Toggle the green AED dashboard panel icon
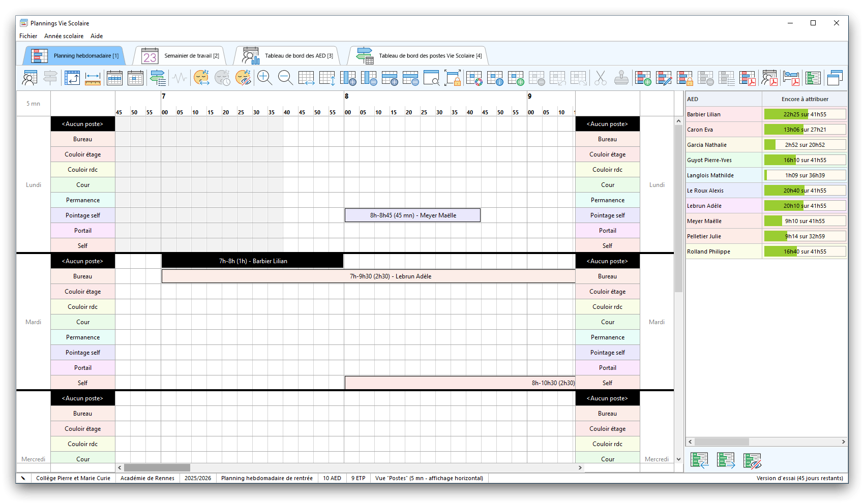The height and width of the screenshot is (504, 864). point(813,78)
